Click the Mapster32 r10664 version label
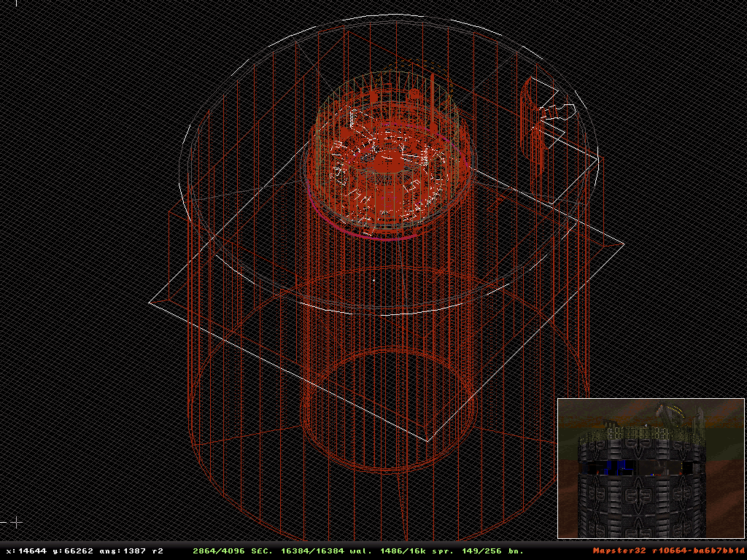The image size is (747, 560). pos(669,551)
